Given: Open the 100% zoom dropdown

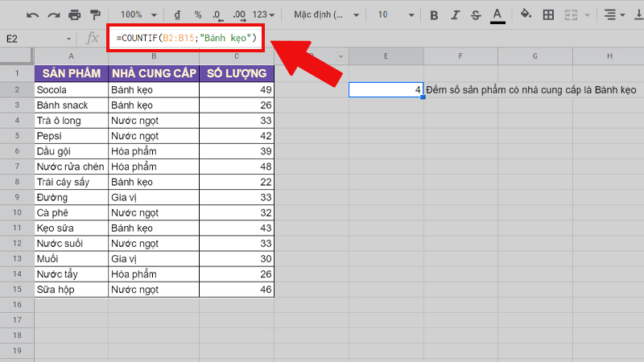Looking at the screenshot, I should point(137,14).
